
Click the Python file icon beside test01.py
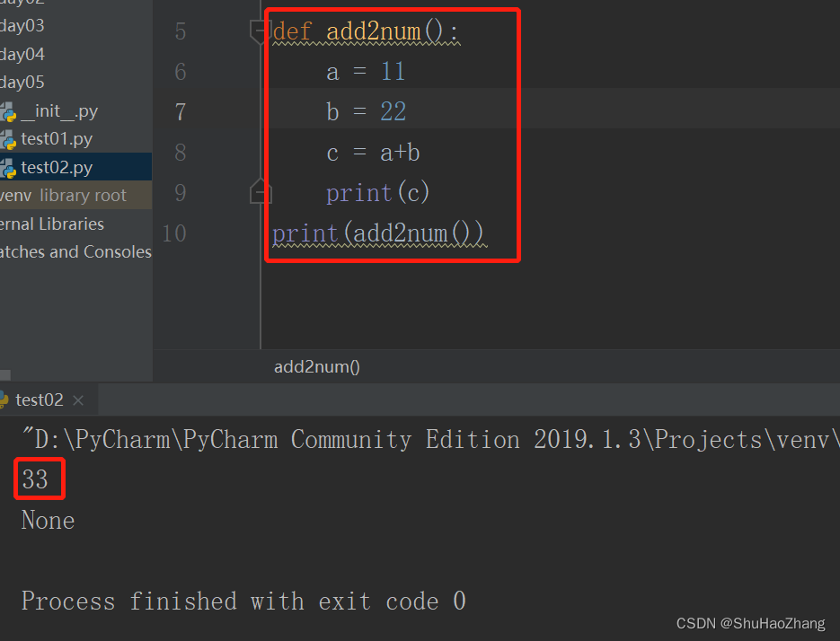coord(8,140)
